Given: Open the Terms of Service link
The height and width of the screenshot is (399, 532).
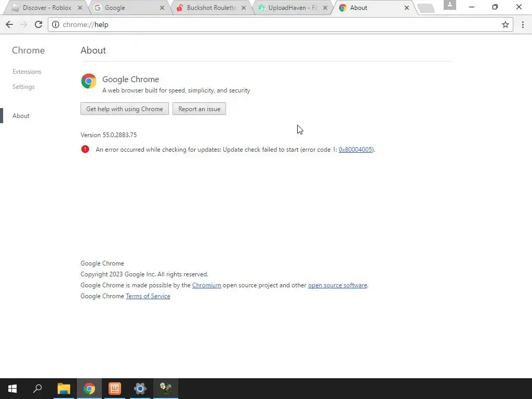Looking at the screenshot, I should pos(148,296).
